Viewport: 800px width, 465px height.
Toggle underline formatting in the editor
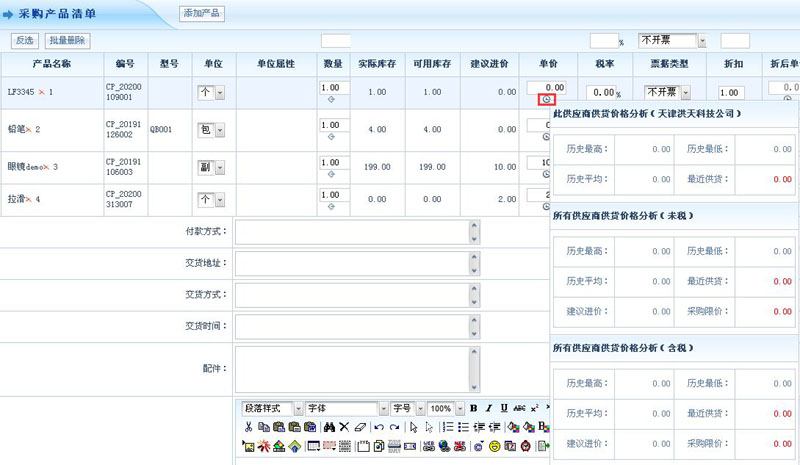click(502, 409)
